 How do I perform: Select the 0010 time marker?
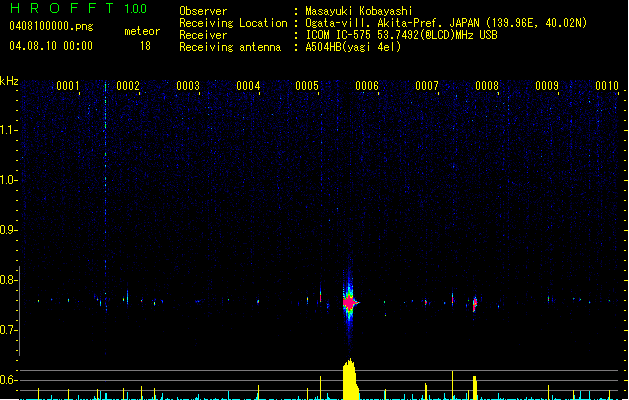pyautogui.click(x=607, y=86)
